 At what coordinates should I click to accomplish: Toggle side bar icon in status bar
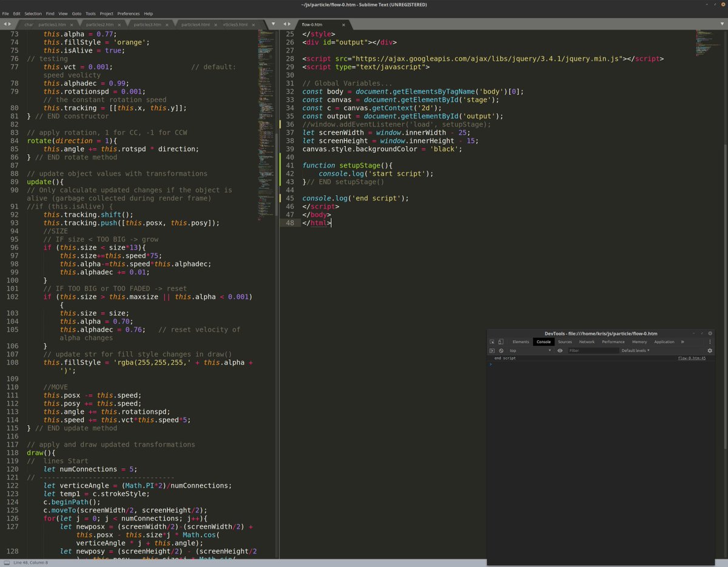6,562
